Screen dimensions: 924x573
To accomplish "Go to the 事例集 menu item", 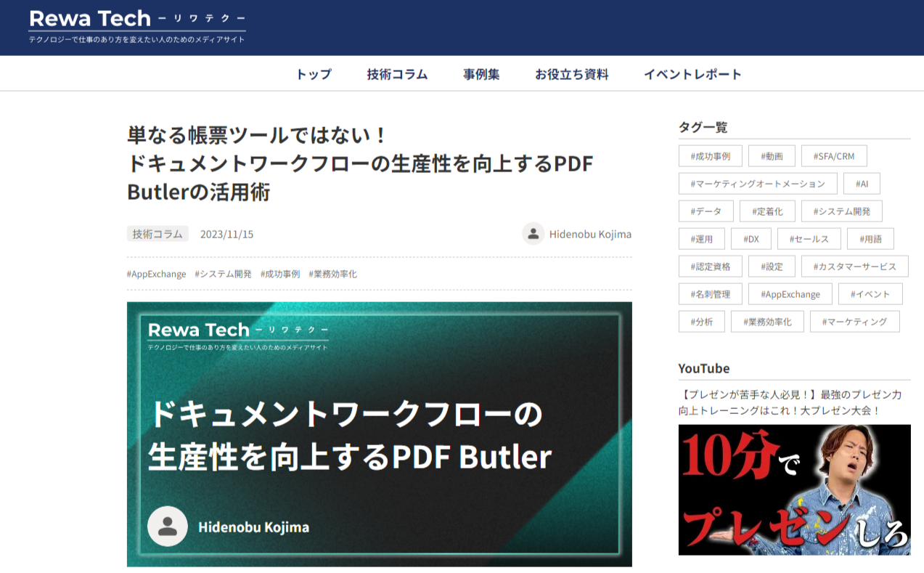I will tap(481, 74).
